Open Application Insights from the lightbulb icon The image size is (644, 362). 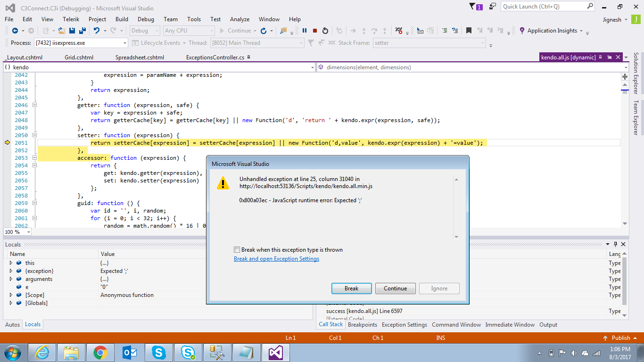point(522,31)
